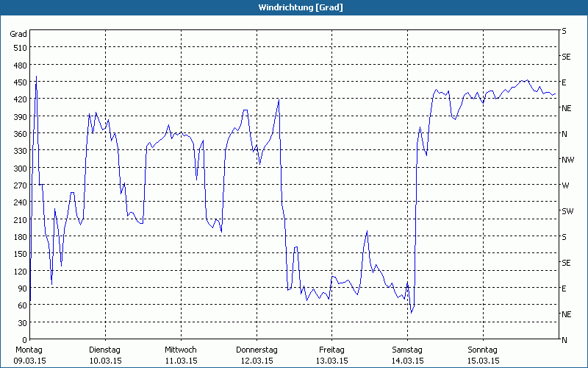The image size is (588, 368).
Task: Click the 30 value on the degree axis
Action: [x=23, y=322]
